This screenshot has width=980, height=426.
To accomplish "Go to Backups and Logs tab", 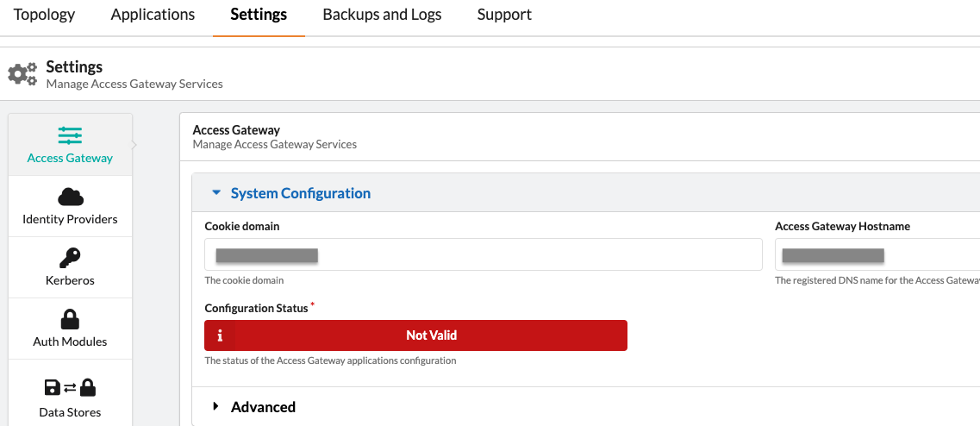I will click(382, 15).
